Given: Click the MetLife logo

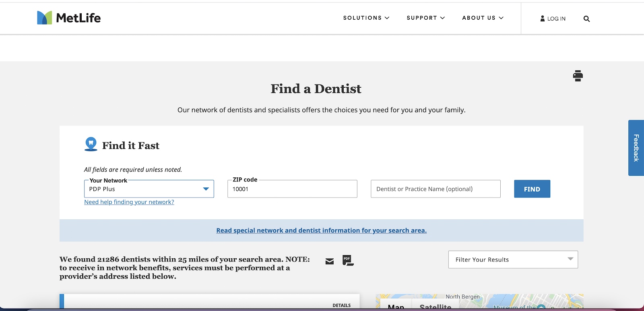Looking at the screenshot, I should click(x=69, y=18).
